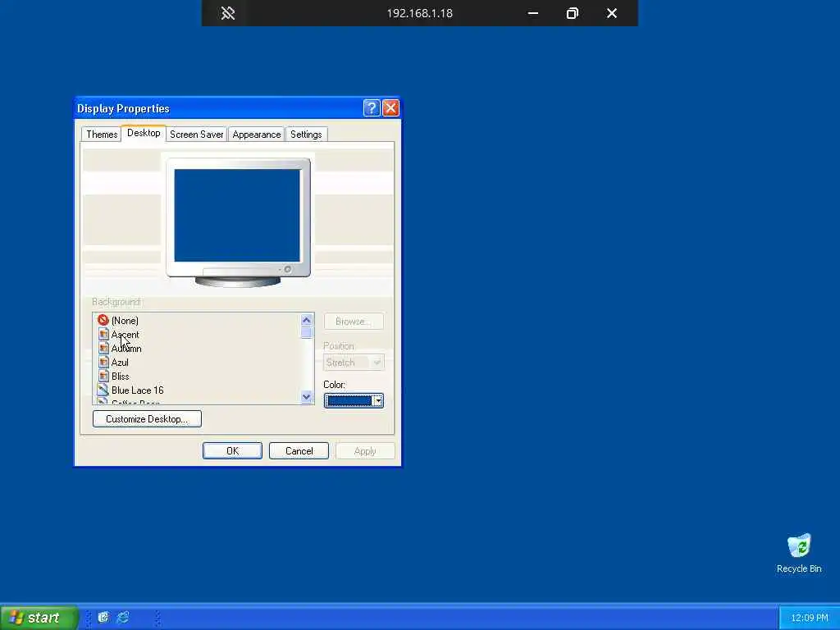Open the Windows start menu
840x630 pixels.
(39, 617)
